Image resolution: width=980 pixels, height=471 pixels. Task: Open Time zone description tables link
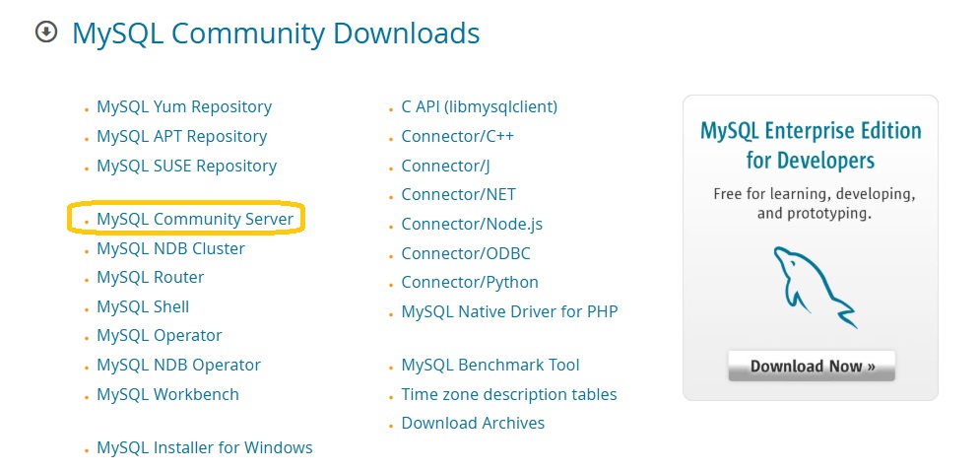[509, 395]
